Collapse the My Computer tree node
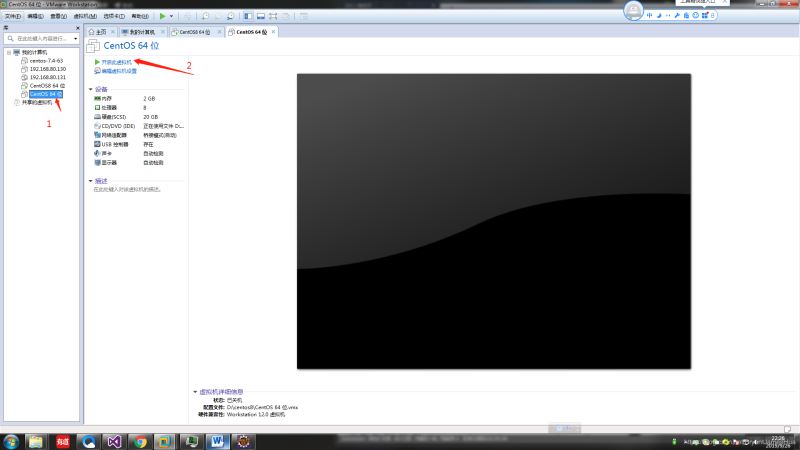 (7, 52)
